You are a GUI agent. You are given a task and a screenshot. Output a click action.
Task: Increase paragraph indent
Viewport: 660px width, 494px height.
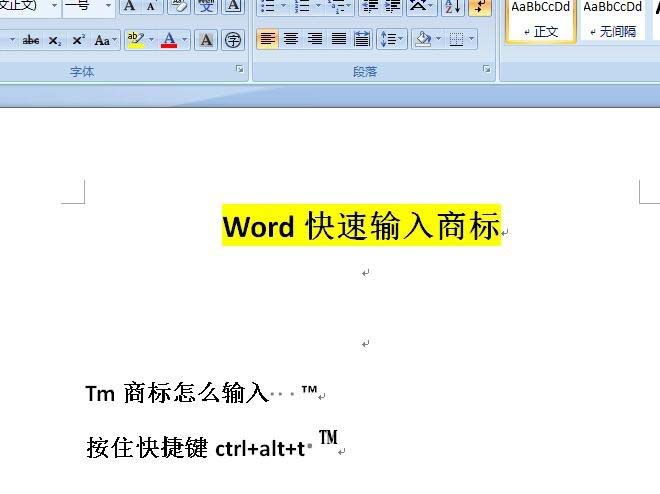pos(393,6)
